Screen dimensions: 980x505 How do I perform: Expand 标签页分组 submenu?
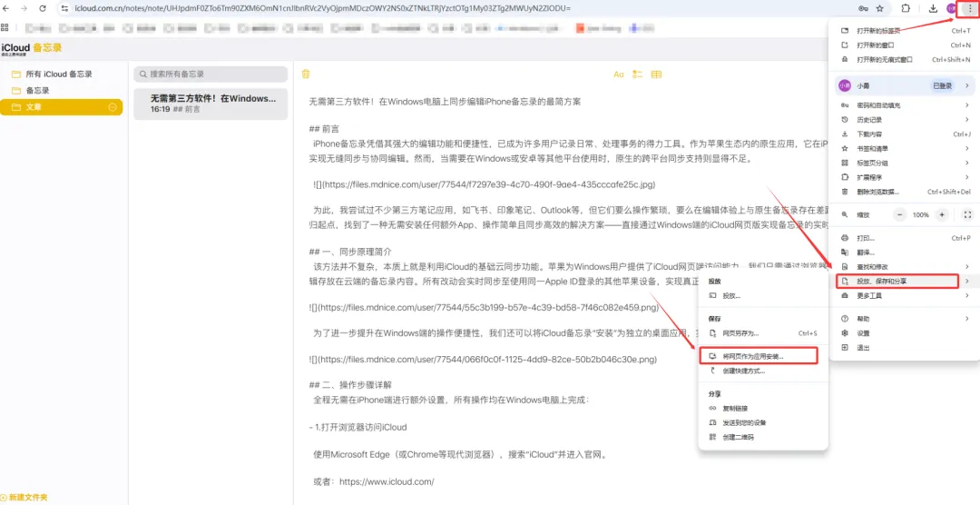[905, 163]
